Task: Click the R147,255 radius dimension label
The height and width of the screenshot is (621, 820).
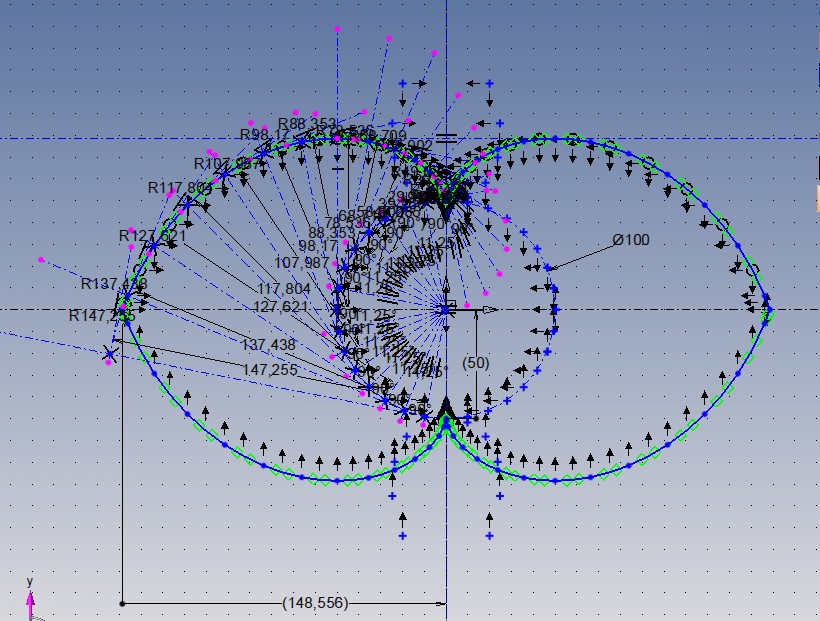Action: pyautogui.click(x=101, y=315)
